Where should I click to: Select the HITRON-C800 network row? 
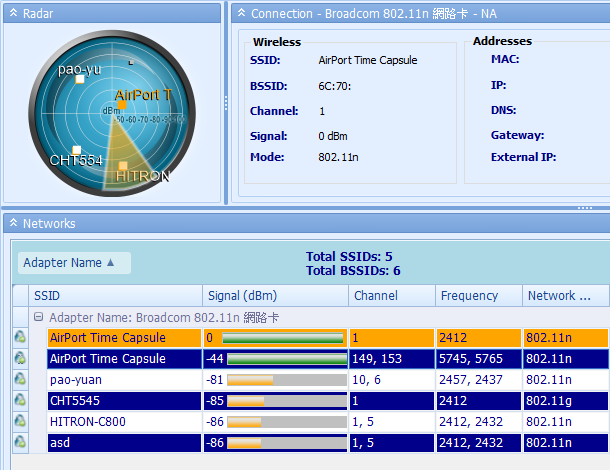click(328, 422)
